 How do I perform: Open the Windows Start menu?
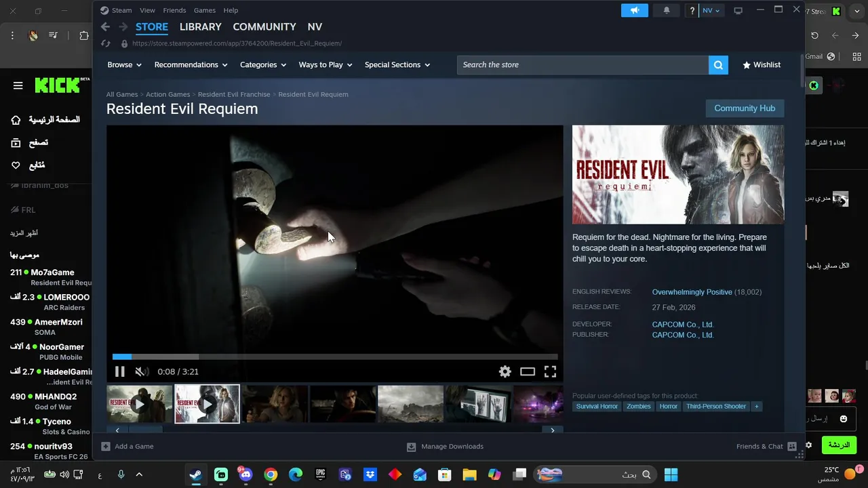(671, 474)
